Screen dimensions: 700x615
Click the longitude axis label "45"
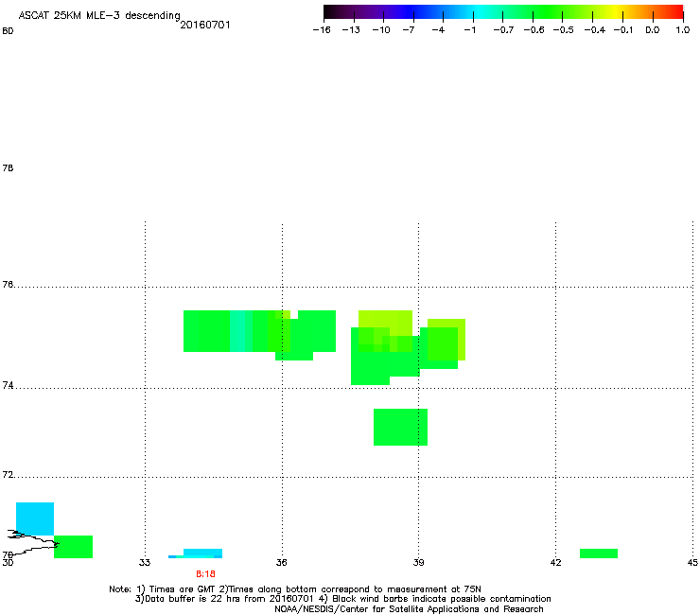[692, 562]
